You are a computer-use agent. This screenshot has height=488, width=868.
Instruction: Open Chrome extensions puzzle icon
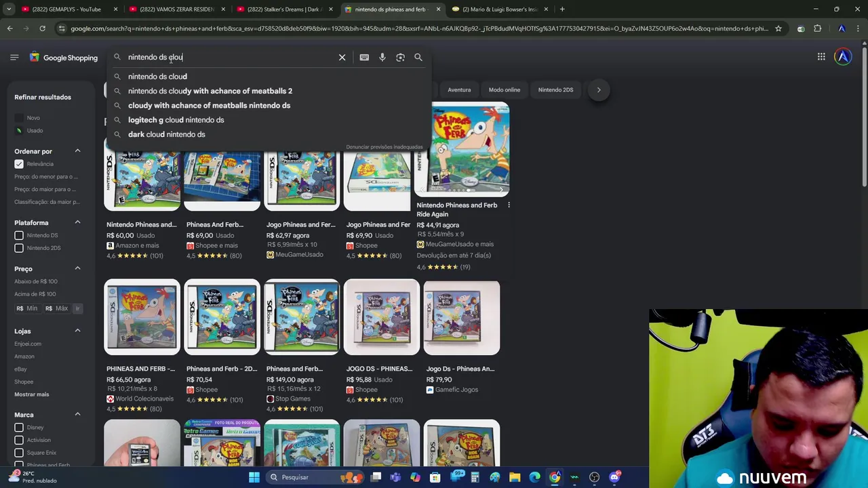coord(817,28)
